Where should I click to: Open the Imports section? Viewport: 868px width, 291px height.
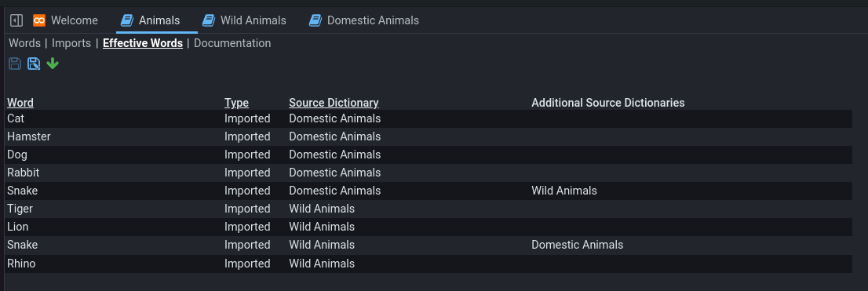[71, 43]
